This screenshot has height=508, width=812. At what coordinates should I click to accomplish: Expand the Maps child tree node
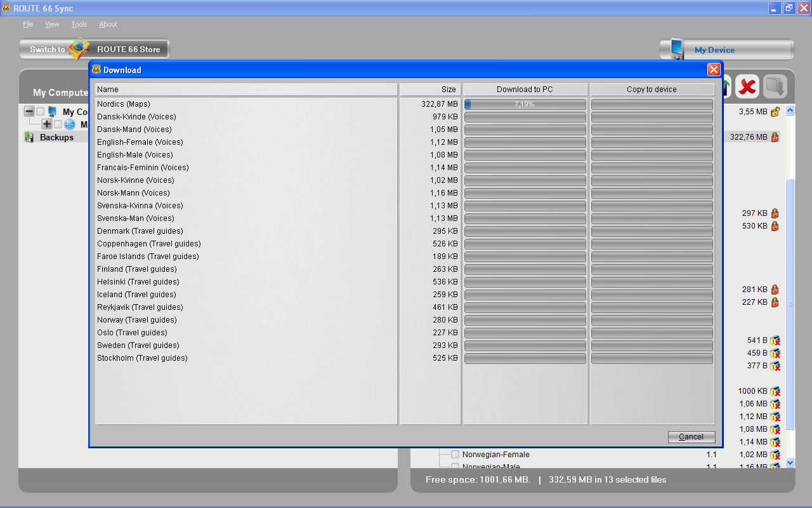[x=47, y=124]
